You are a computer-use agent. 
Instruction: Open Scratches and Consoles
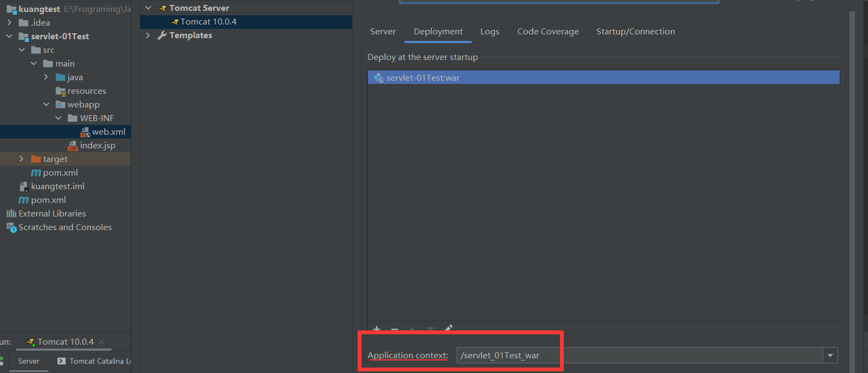click(64, 227)
